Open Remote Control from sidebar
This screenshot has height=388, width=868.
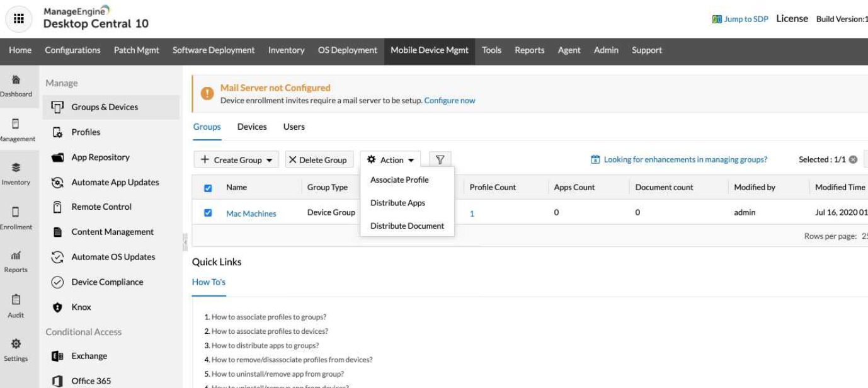101,207
